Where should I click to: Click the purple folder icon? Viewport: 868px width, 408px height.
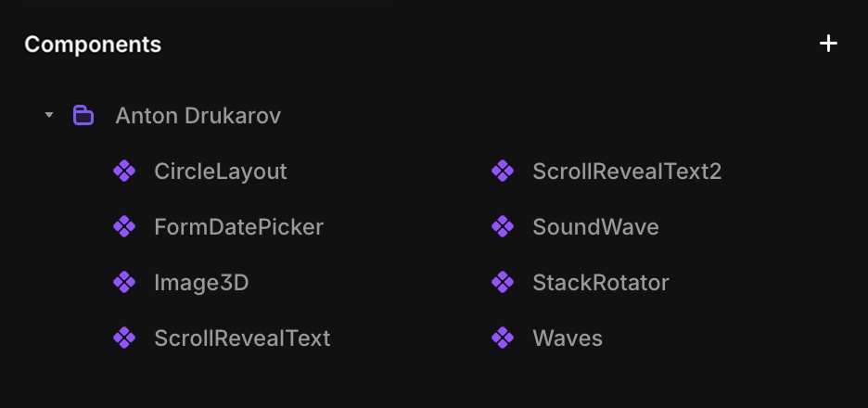pyautogui.click(x=83, y=116)
